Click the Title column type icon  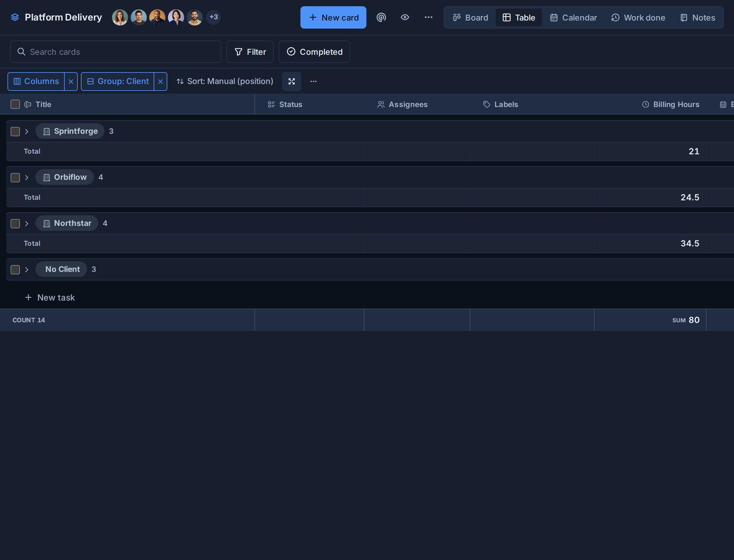pos(28,104)
